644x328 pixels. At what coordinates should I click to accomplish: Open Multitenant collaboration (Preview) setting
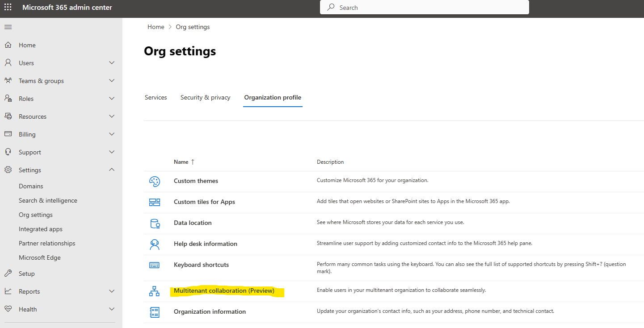coord(224,291)
